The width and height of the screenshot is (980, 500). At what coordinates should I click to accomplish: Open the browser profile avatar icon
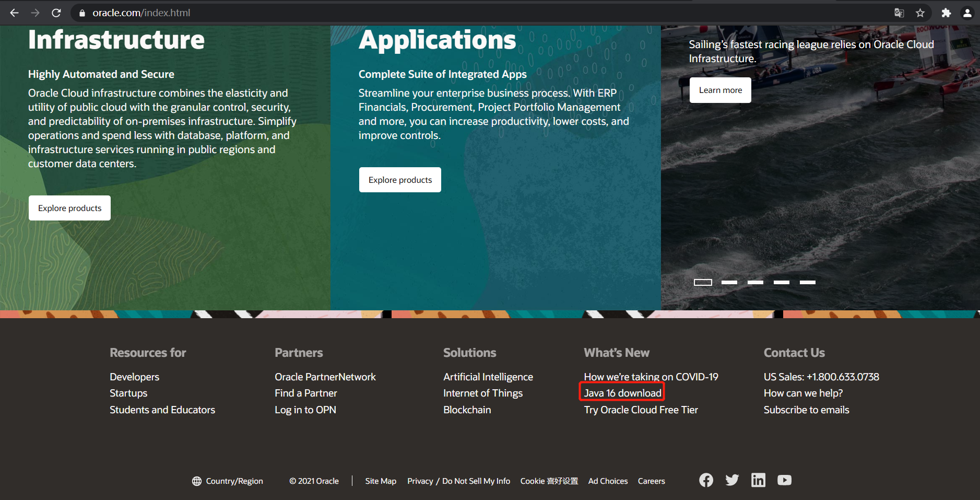[967, 13]
